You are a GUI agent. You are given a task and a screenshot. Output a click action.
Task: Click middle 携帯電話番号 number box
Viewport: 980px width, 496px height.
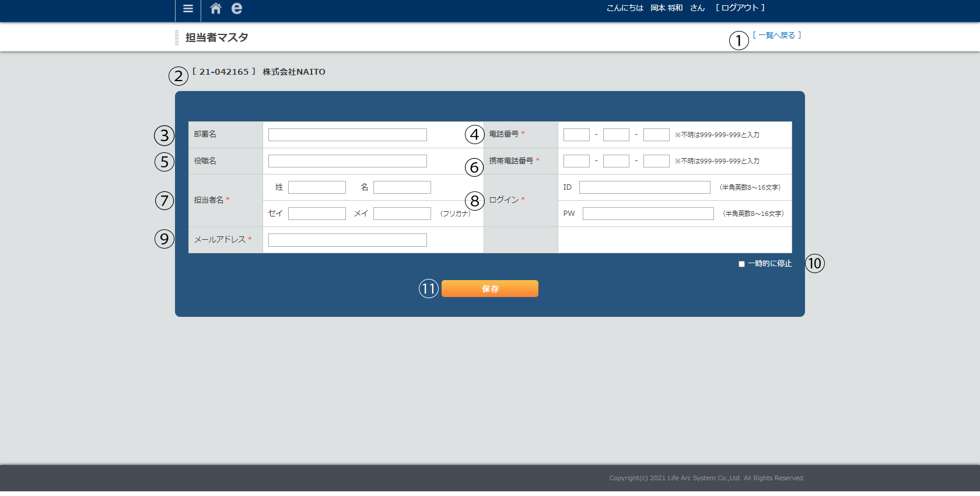(x=616, y=161)
